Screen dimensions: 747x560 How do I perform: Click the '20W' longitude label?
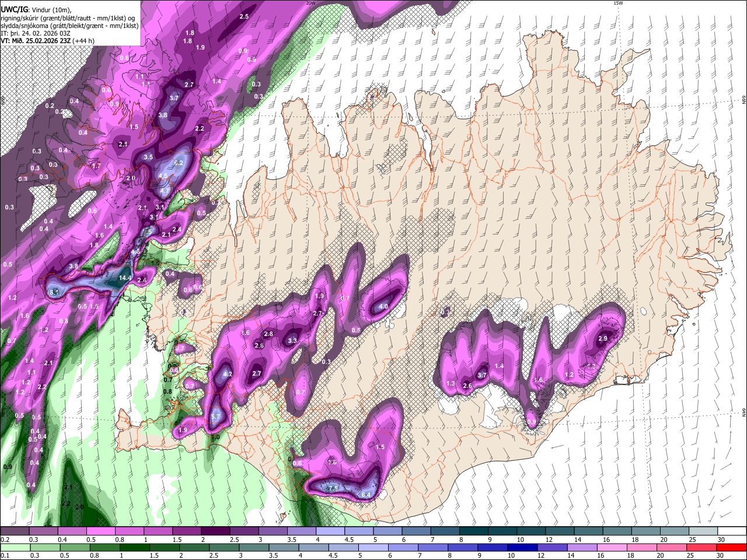pyautogui.click(x=310, y=3)
